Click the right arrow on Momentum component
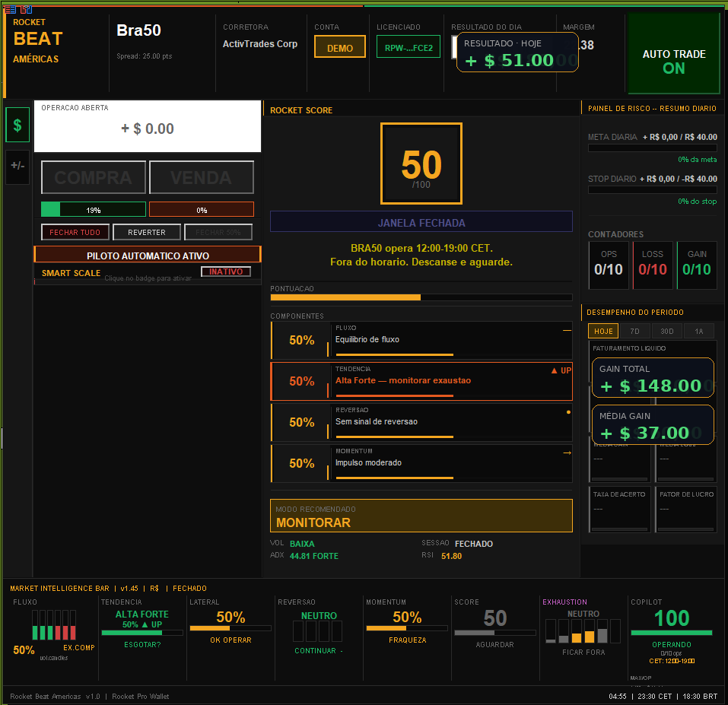 pyautogui.click(x=567, y=453)
